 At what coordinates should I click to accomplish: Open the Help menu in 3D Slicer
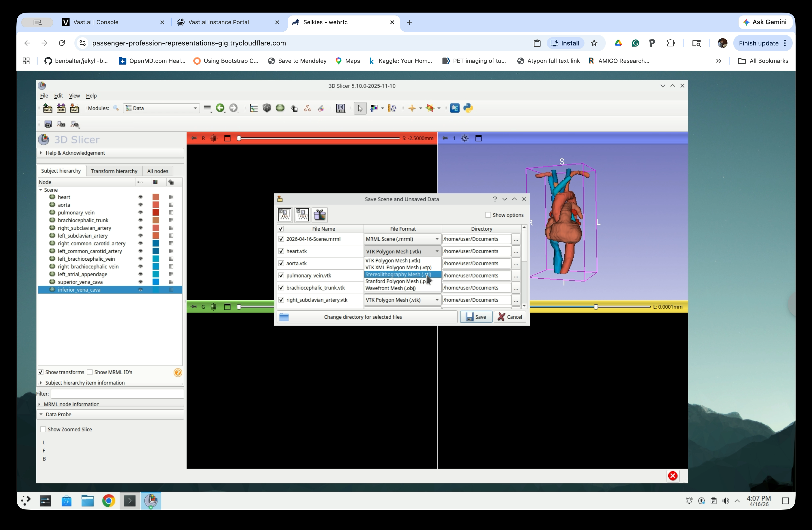tap(91, 96)
